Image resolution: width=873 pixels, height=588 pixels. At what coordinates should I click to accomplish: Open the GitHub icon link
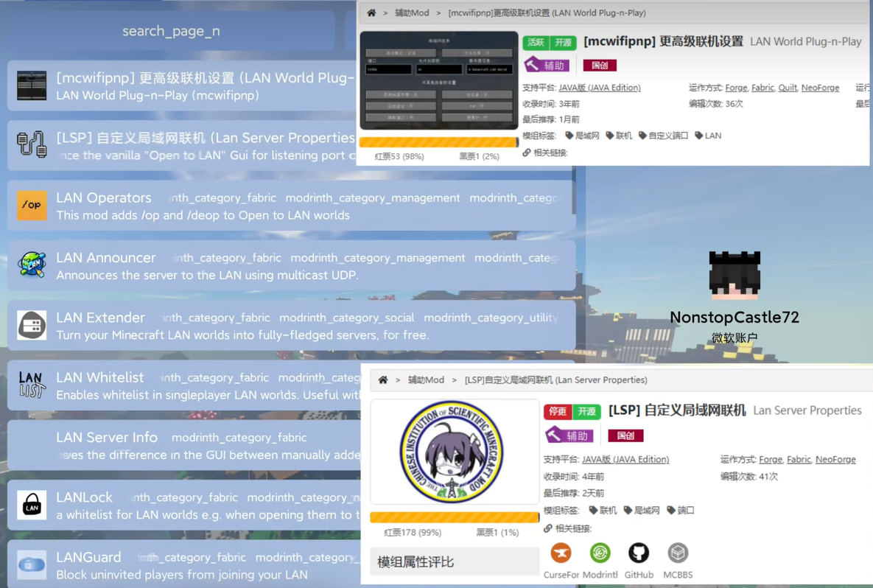pyautogui.click(x=639, y=553)
